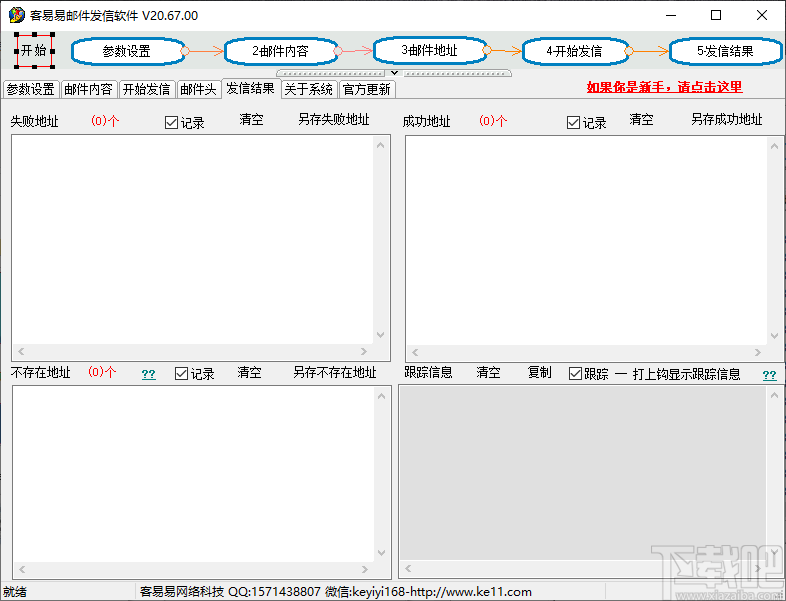Viewport: 786px width, 601px height.
Task: Switch to 邮件内容 tab
Action: click(89, 89)
